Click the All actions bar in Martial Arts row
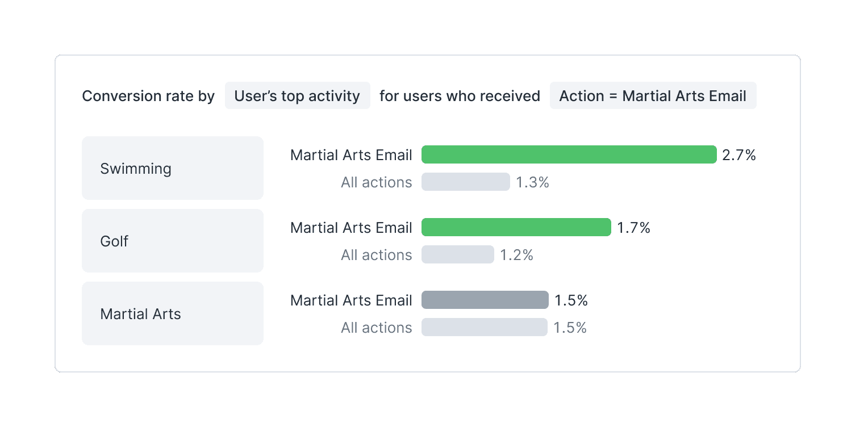This screenshot has height=427, width=868. point(484,327)
